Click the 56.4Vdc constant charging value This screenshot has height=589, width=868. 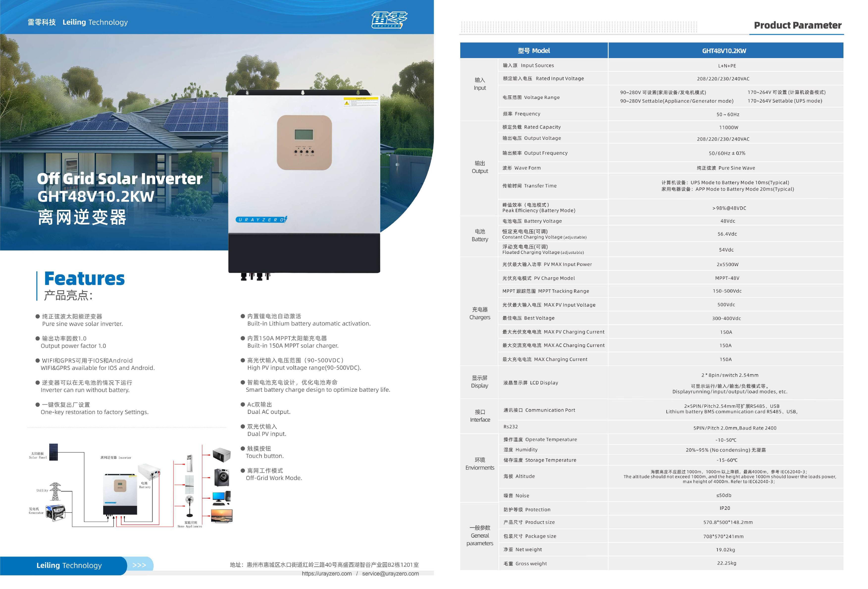pyautogui.click(x=727, y=234)
